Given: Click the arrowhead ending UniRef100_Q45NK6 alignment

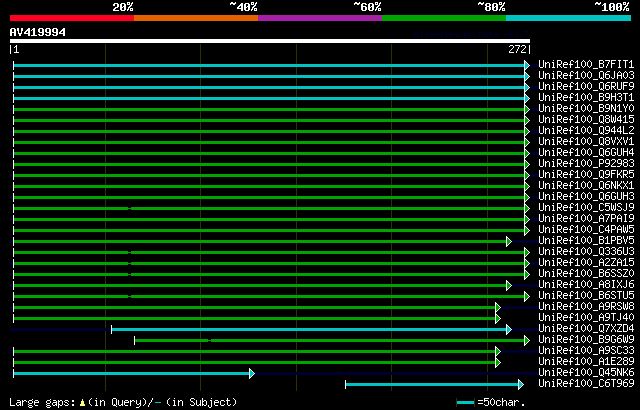Looking at the screenshot, I should tap(252, 374).
